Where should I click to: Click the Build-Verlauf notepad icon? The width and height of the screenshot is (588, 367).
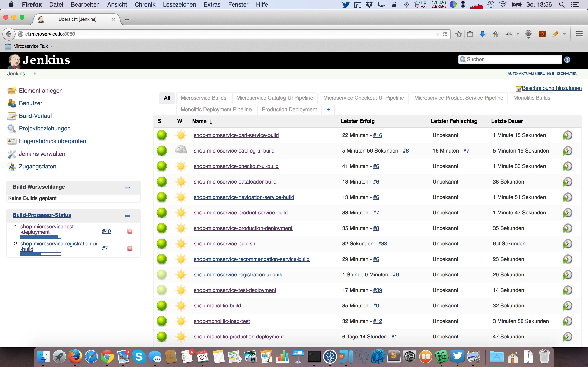click(x=11, y=116)
